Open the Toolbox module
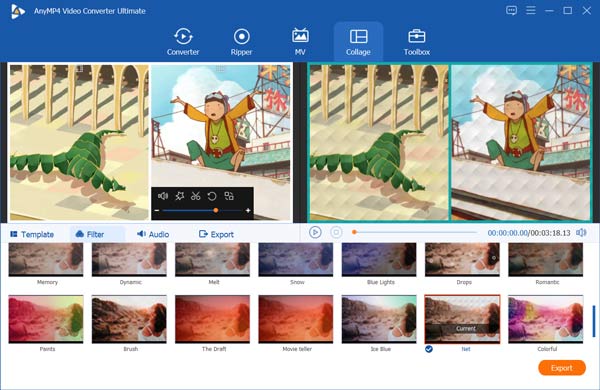 [x=417, y=42]
